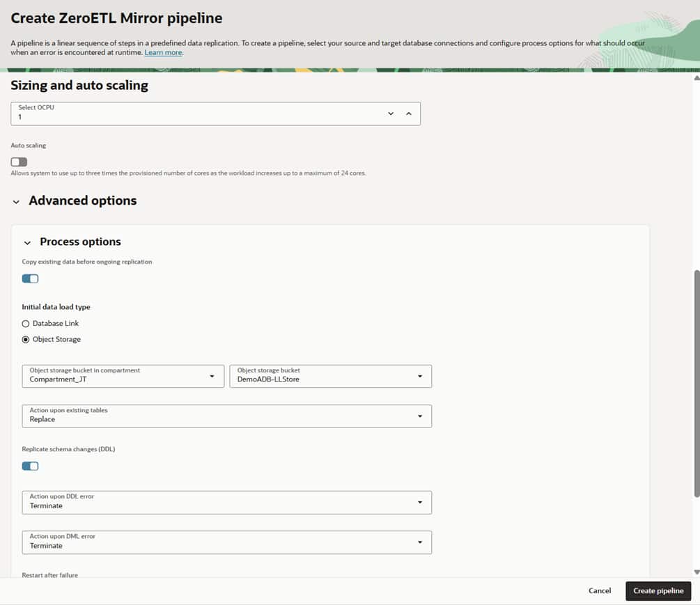Click the Create pipeline button

coord(658,590)
